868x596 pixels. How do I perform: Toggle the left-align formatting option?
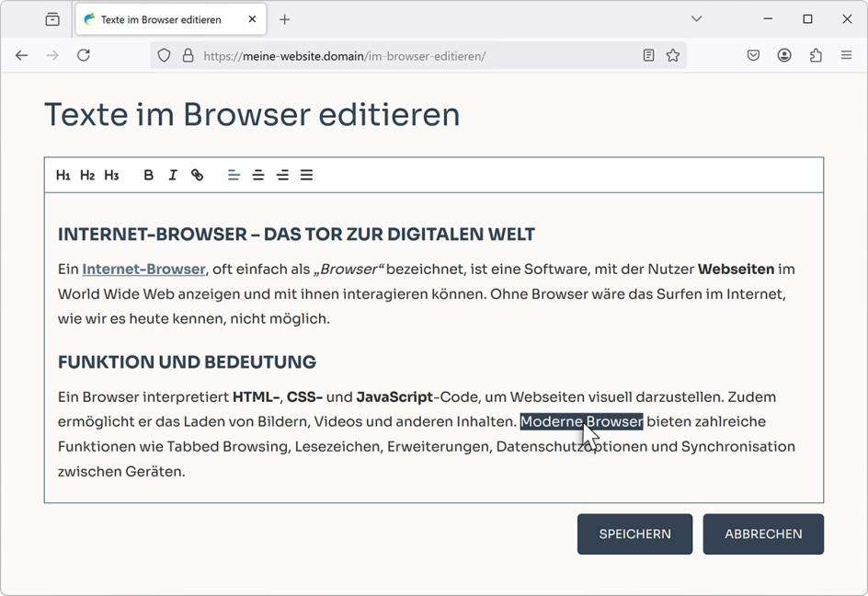pos(234,175)
